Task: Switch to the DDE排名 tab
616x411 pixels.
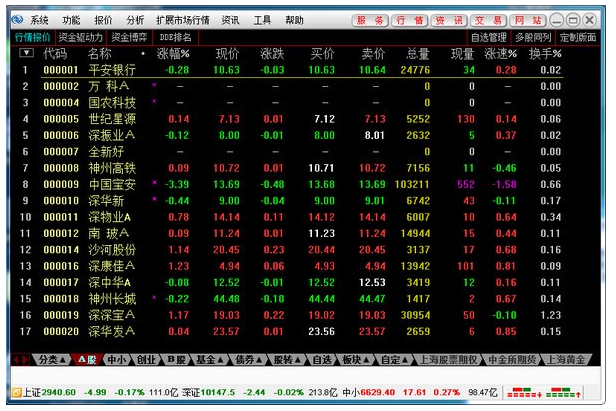Action: 176,37
